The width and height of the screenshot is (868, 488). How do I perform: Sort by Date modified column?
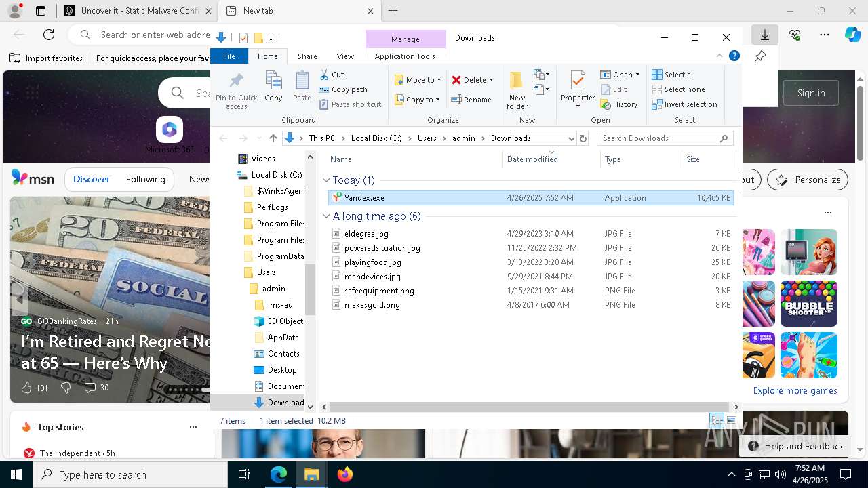[x=551, y=159]
